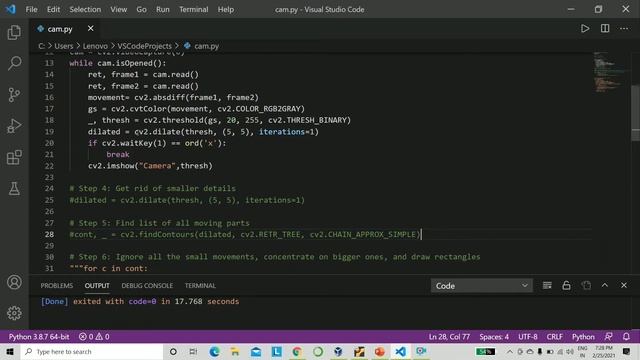Click the Lenovo breadcrumb segment

pos(95,46)
